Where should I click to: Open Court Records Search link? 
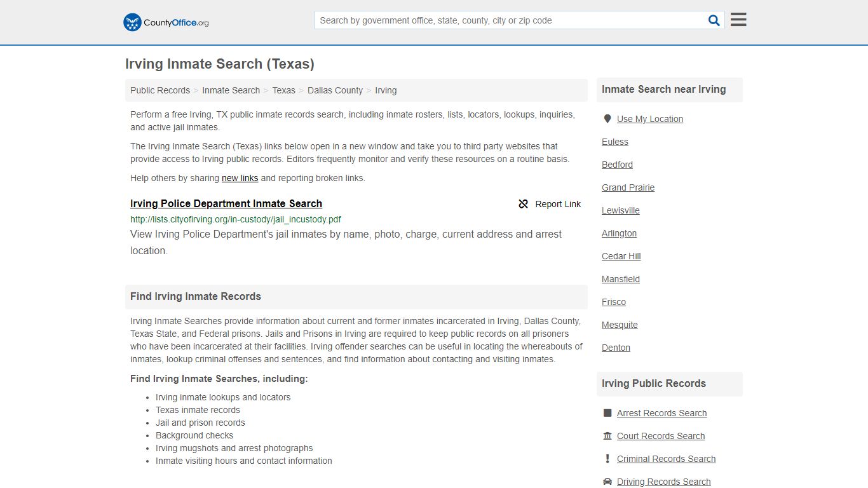661,436
